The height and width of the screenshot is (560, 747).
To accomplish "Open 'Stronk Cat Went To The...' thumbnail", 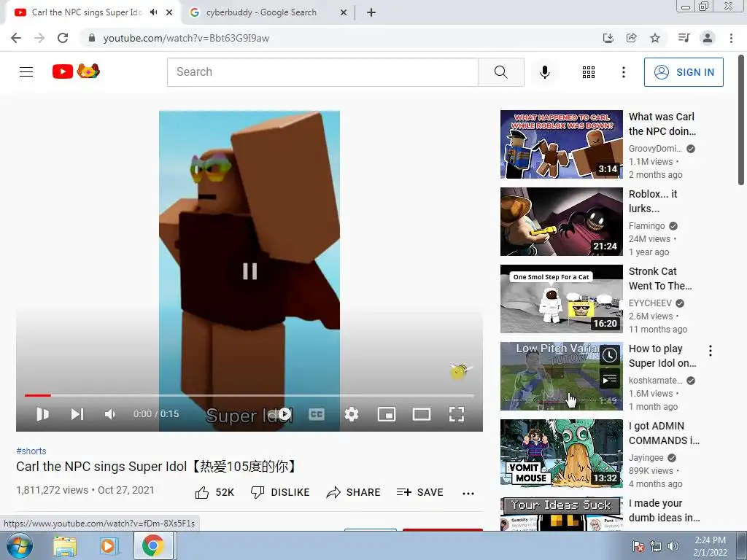I will (561, 298).
